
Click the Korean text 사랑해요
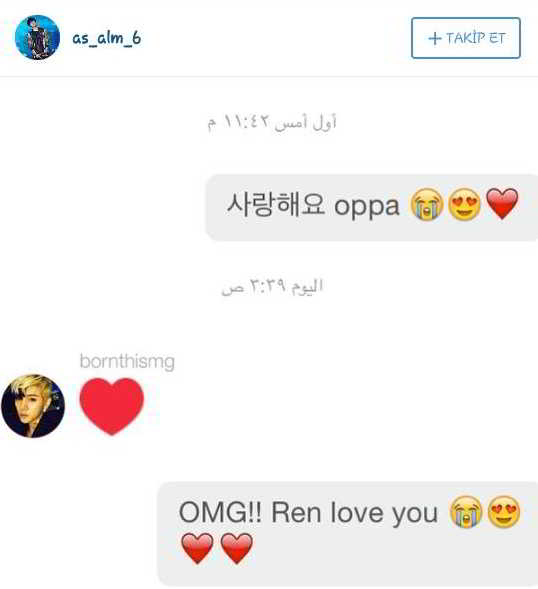tap(275, 204)
